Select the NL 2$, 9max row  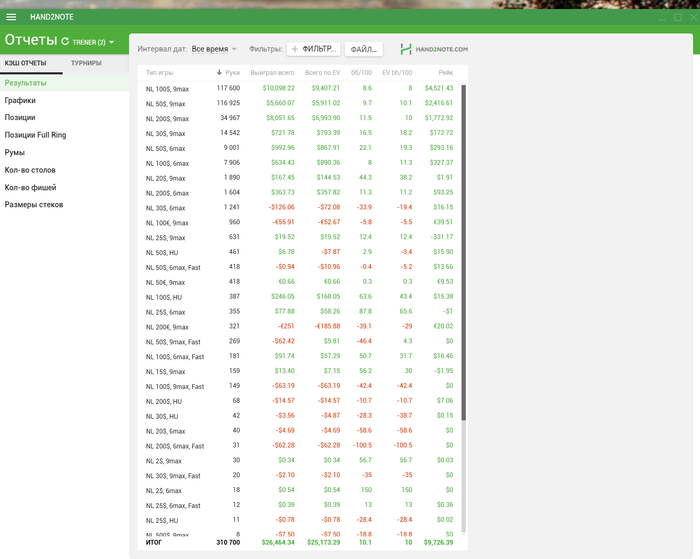(x=299, y=460)
